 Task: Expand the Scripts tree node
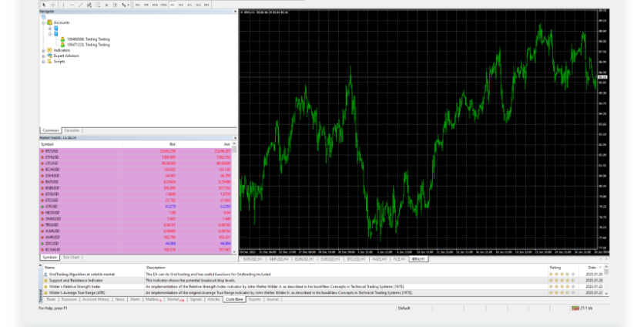tap(43, 62)
